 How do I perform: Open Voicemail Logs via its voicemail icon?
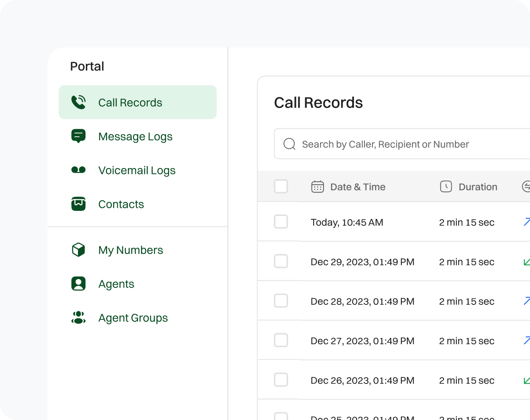78,170
